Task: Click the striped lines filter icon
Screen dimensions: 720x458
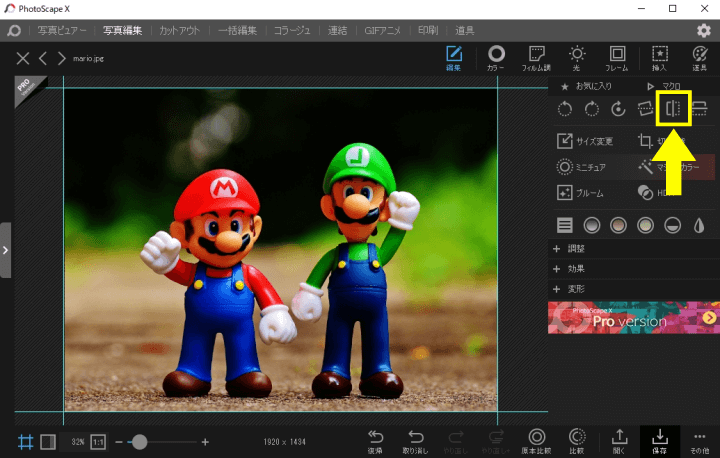Action: tap(565, 225)
